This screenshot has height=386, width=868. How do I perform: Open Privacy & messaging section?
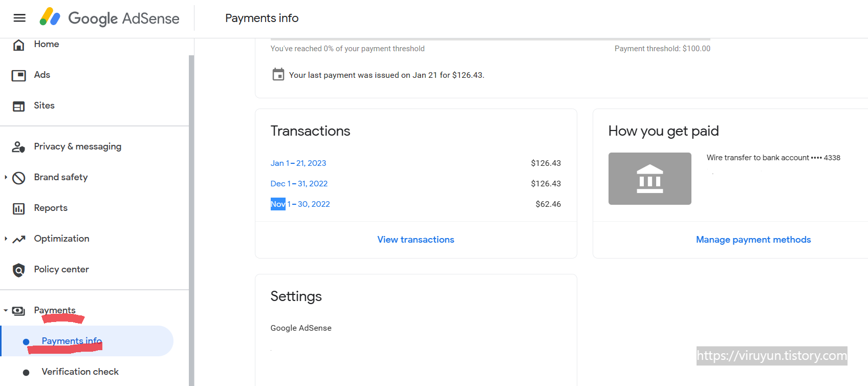pyautogui.click(x=78, y=146)
